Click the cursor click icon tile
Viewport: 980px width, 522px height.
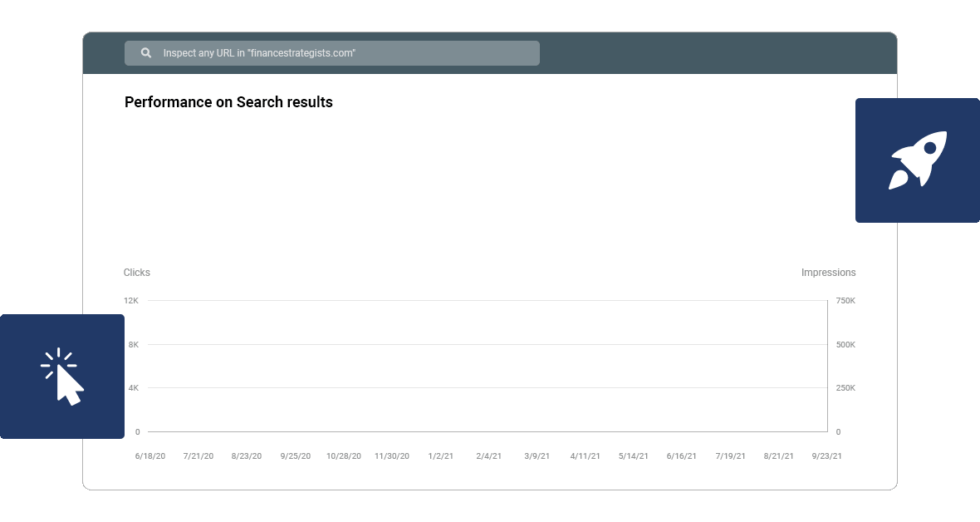[x=62, y=377]
